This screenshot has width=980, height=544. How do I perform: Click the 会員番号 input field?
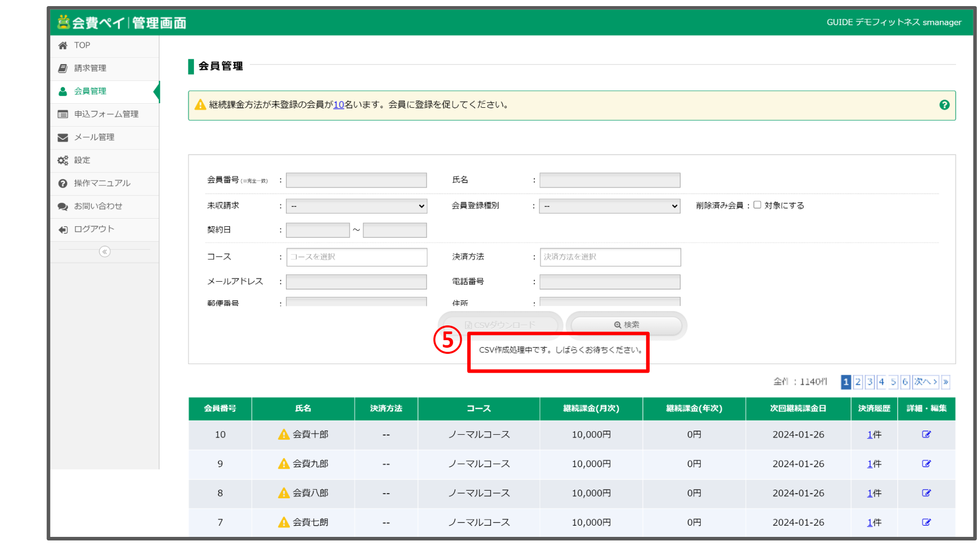click(357, 180)
